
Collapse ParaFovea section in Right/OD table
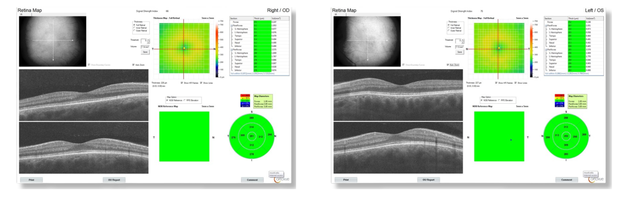point(232,26)
